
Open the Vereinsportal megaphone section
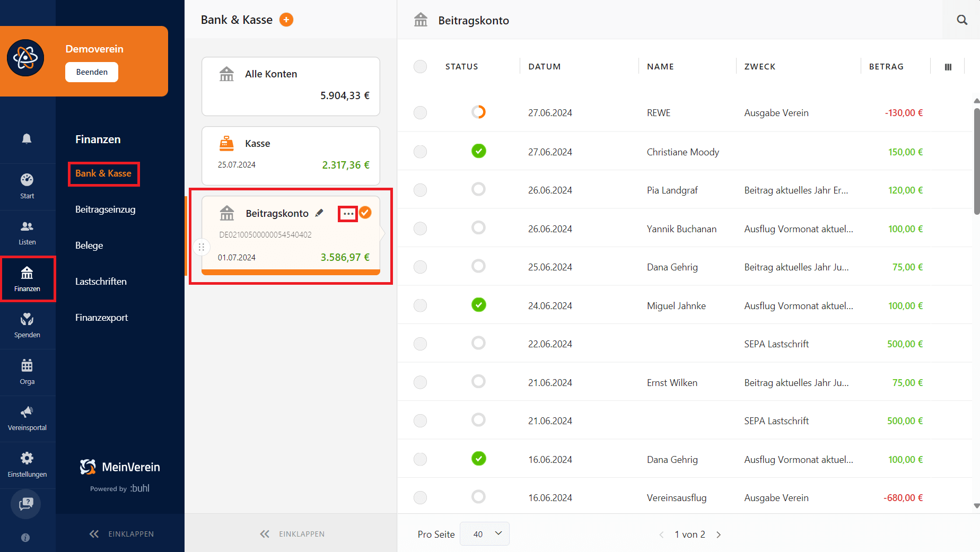point(27,418)
